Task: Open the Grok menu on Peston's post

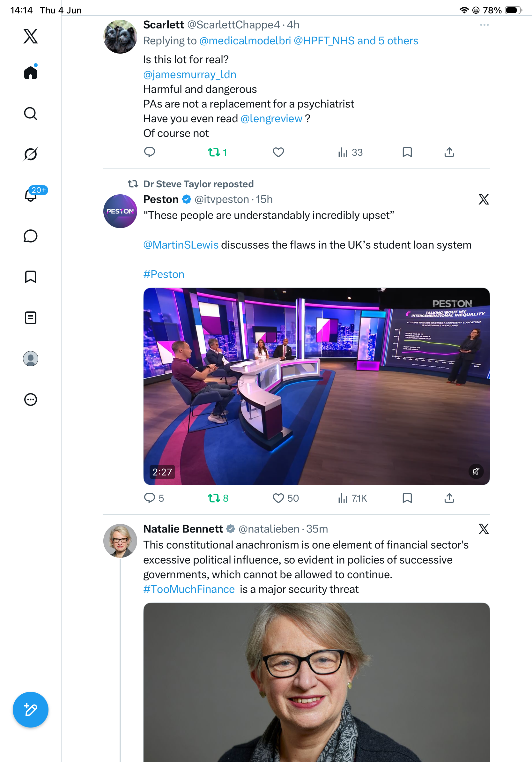Action: [484, 199]
